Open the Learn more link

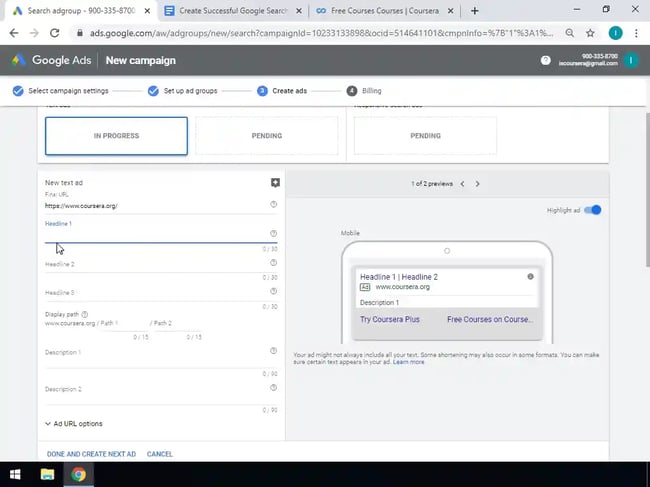[x=409, y=362]
